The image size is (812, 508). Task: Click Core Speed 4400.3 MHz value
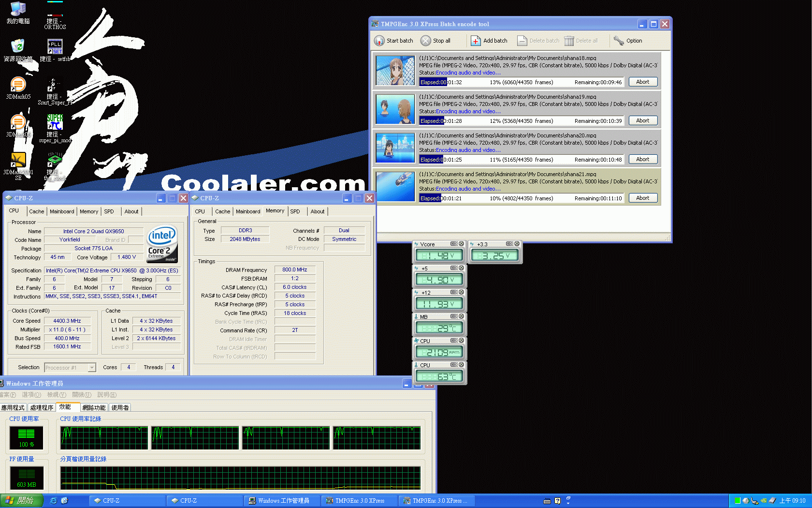(x=67, y=321)
